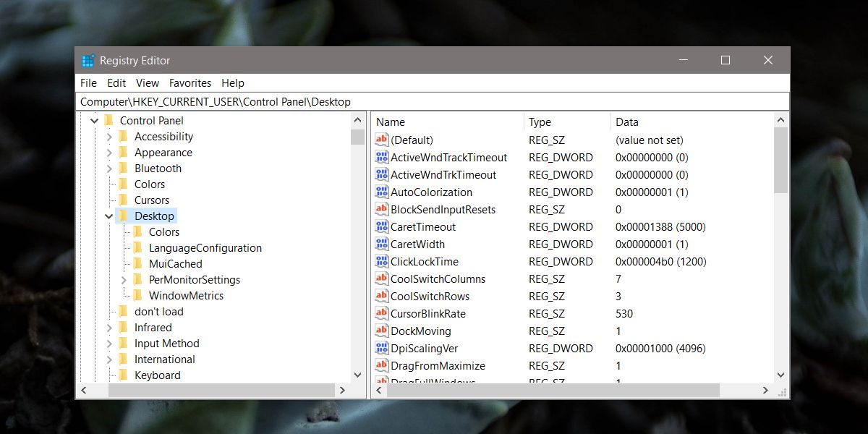Viewport: 868px width, 434px height.
Task: Click the tree pane scroll right arrow
Action: point(342,391)
